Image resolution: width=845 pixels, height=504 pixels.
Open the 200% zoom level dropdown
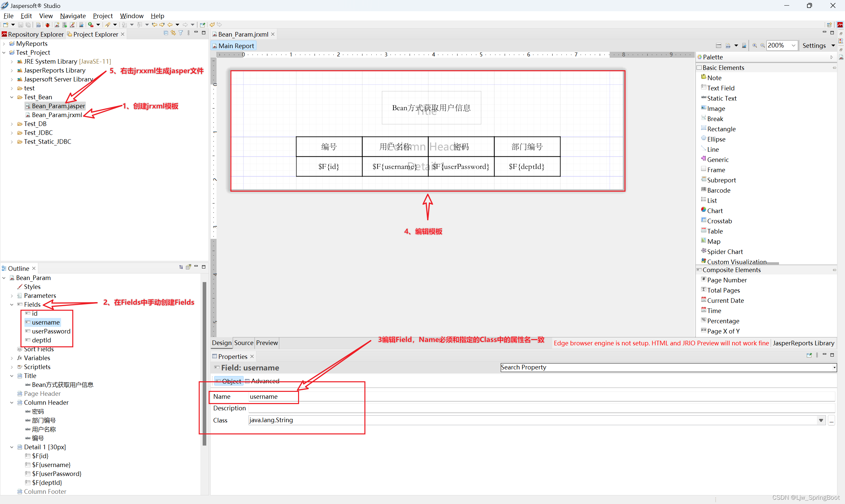[x=794, y=46]
